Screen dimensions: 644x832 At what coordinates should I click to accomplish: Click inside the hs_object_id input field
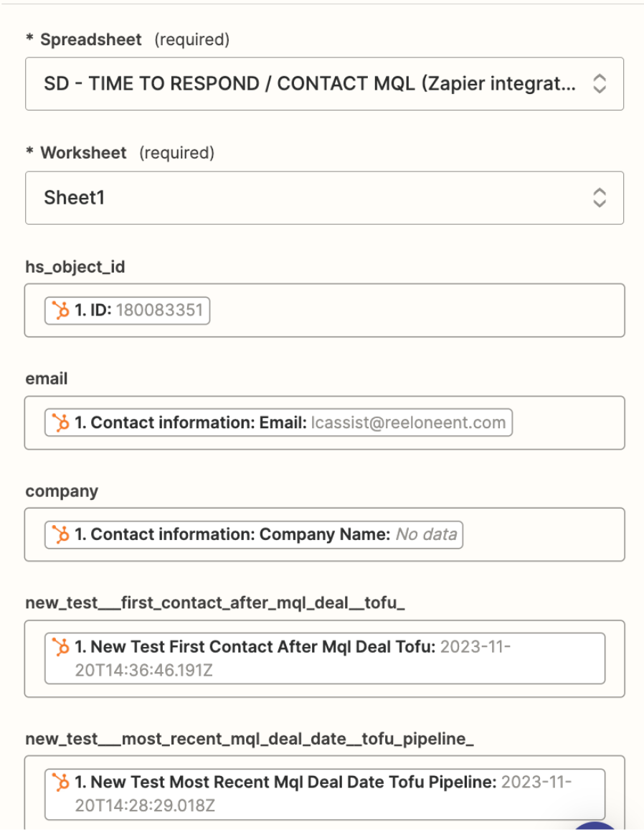click(416, 311)
